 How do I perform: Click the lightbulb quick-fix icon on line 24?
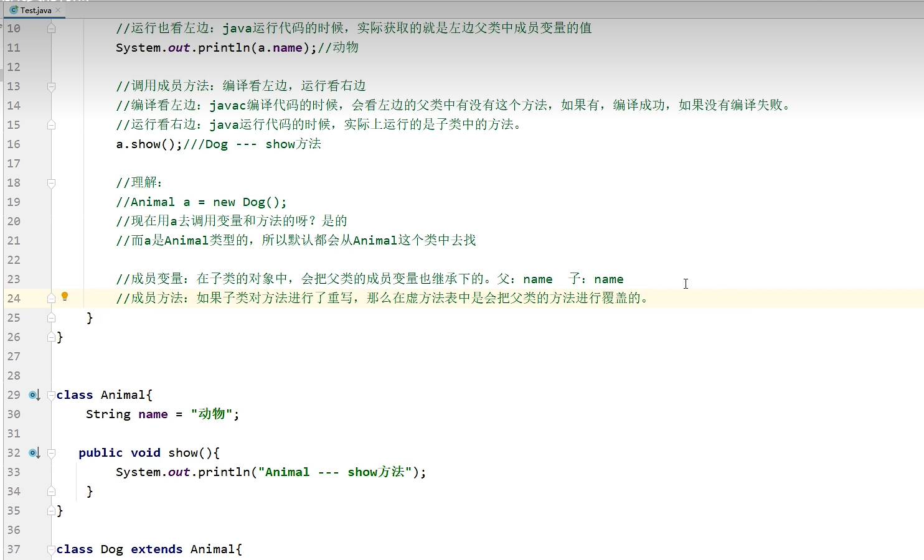coord(65,297)
